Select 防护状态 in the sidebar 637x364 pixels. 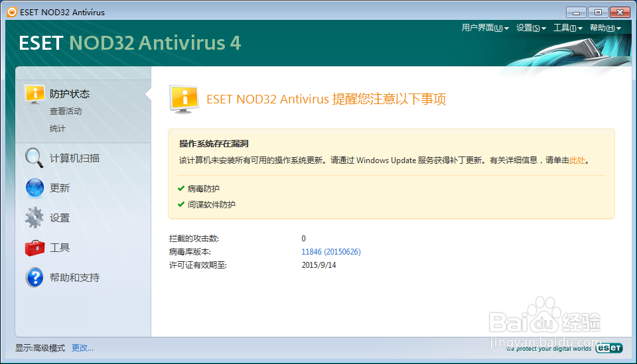pyautogui.click(x=70, y=94)
